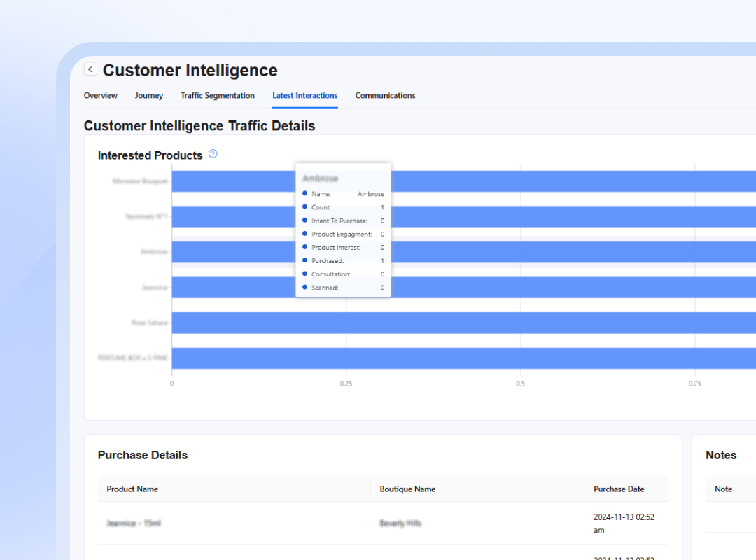This screenshot has height=560, width=756.
Task: Click the 0.25 axis label
Action: [346, 384]
